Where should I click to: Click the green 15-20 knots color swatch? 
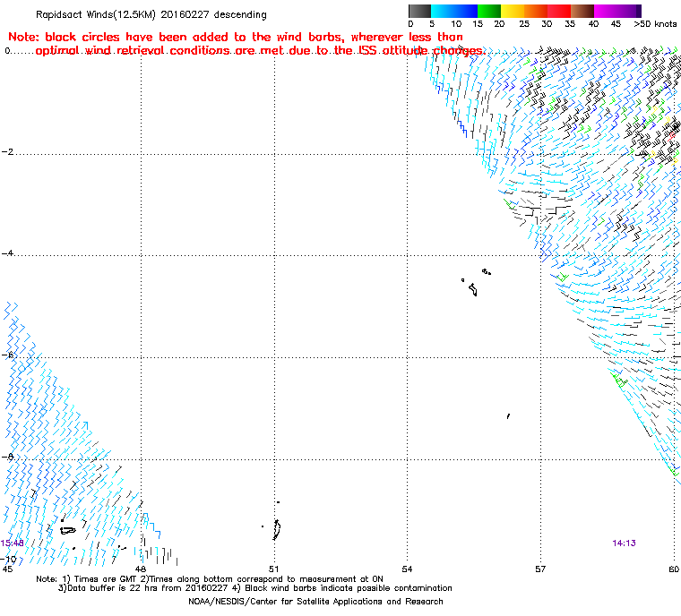489,11
